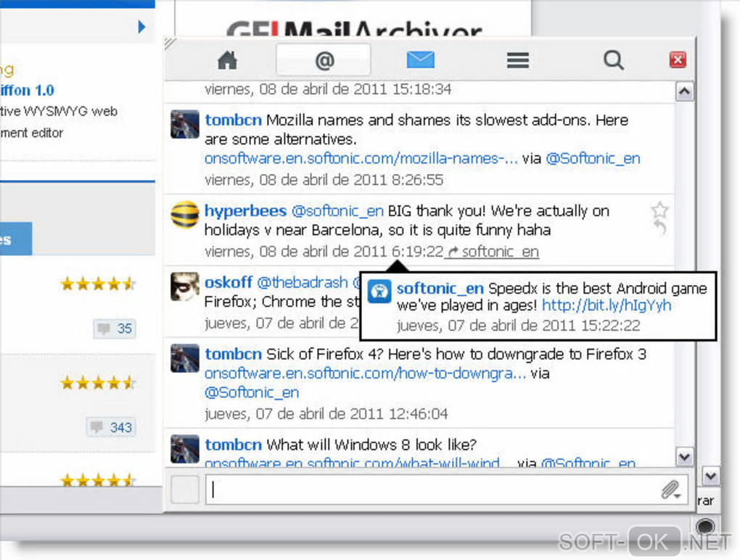The width and height of the screenshot is (740, 560).
Task: Open @Softonic_en mention in Mozilla tweet
Action: coord(593,159)
